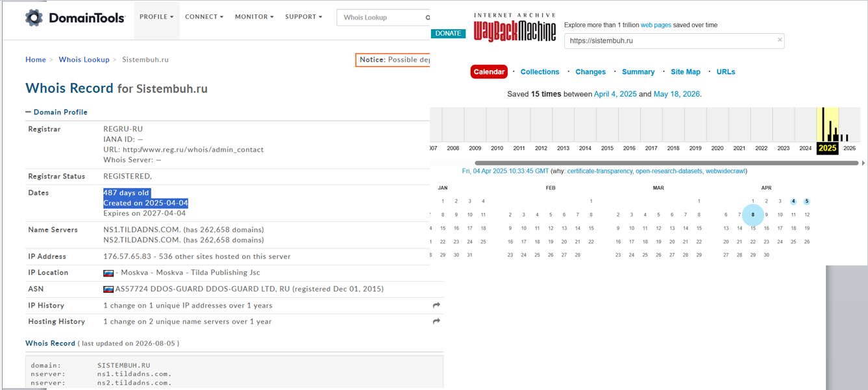The image size is (868, 390).
Task: Open Hosting History details arrow
Action: pyautogui.click(x=436, y=321)
